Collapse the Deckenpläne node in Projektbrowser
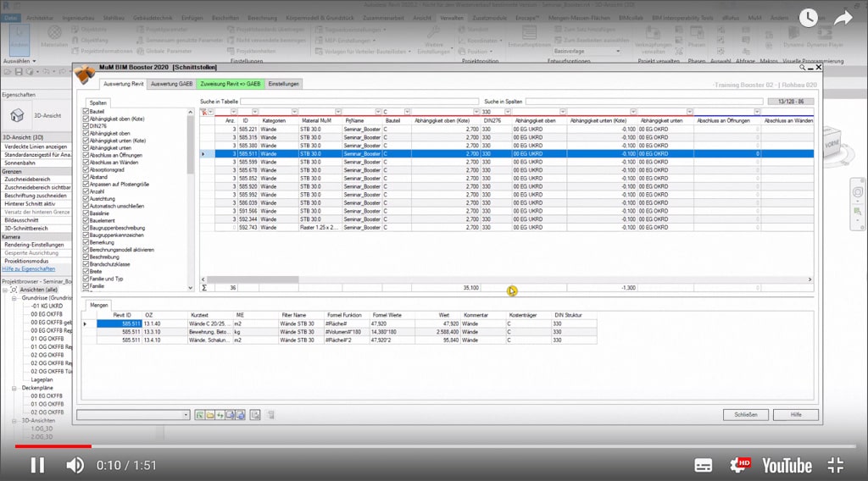This screenshot has height=481, width=868. pyautogui.click(x=14, y=388)
